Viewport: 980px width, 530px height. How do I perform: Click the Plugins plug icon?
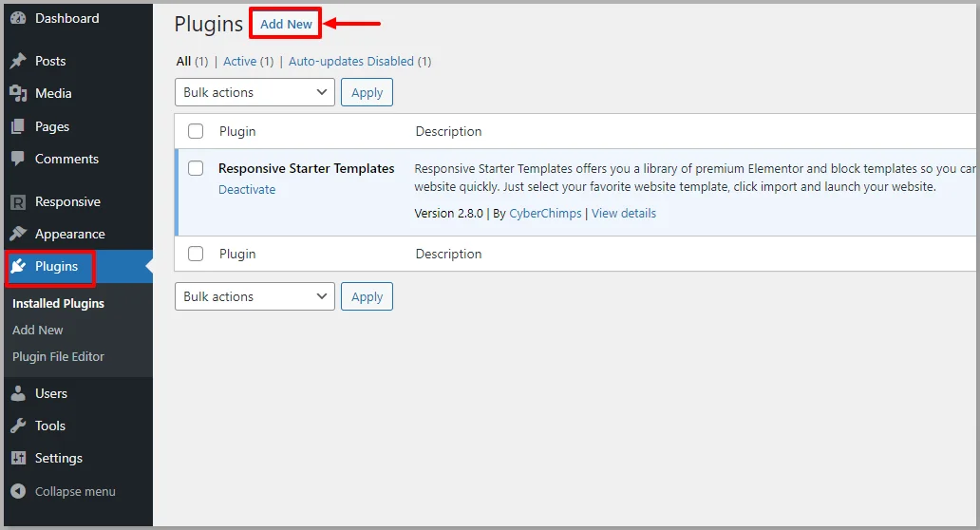pyautogui.click(x=18, y=266)
